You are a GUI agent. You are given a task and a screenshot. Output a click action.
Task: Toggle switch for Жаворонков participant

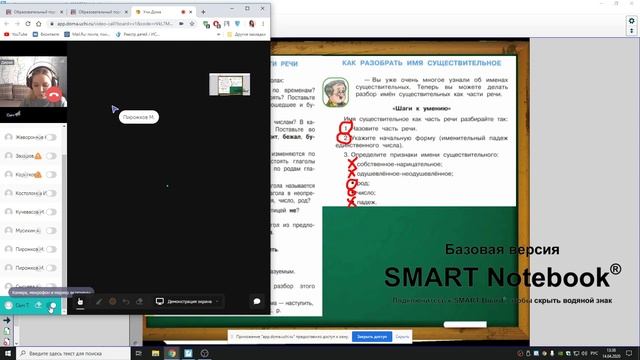(51, 137)
